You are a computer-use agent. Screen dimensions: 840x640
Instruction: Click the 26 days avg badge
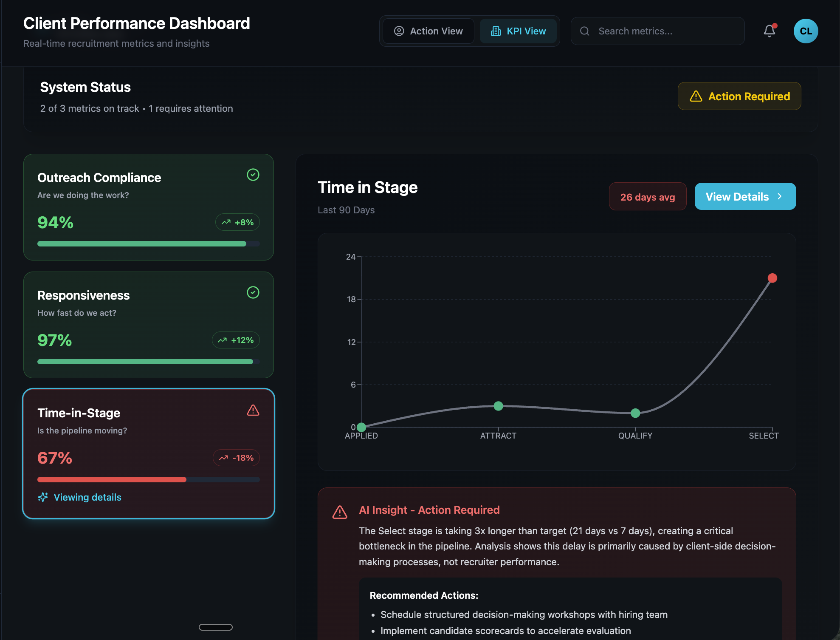click(648, 196)
